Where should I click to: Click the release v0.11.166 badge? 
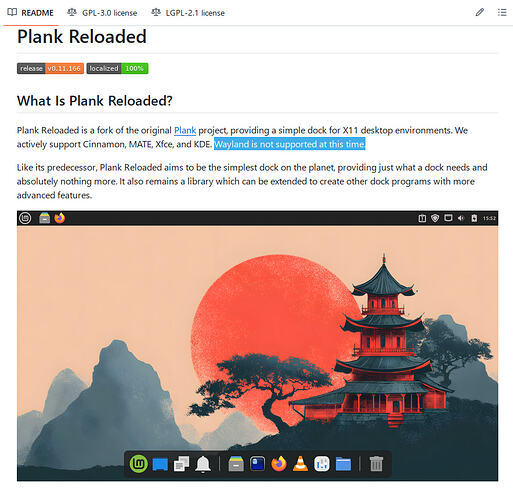50,68
